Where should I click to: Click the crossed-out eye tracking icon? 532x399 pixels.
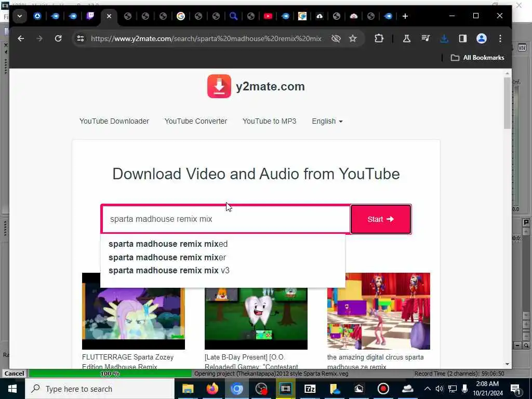click(x=336, y=38)
